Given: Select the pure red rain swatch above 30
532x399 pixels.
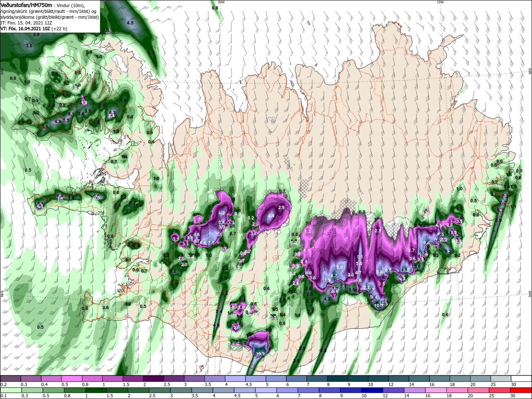Looking at the screenshot, I should pos(521,390).
